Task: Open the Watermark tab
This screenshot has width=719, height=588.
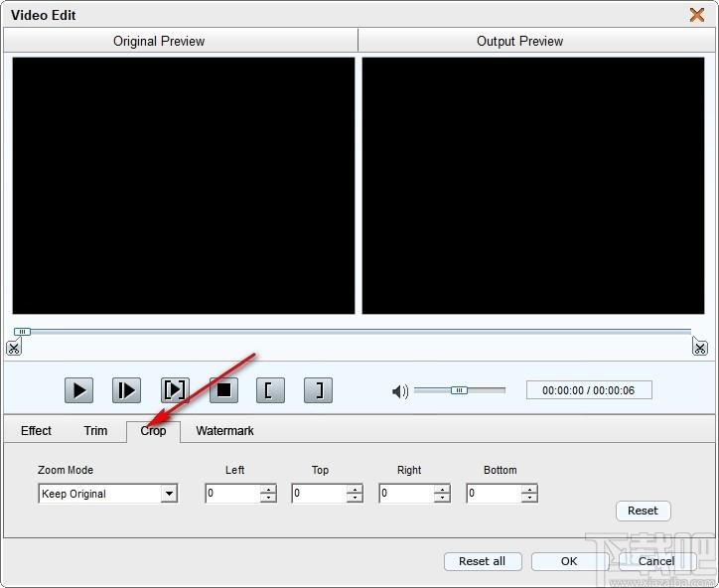Action: pos(224,431)
